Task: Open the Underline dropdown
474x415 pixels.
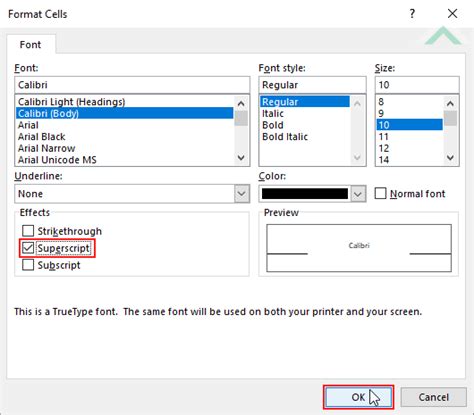Action: (242, 194)
